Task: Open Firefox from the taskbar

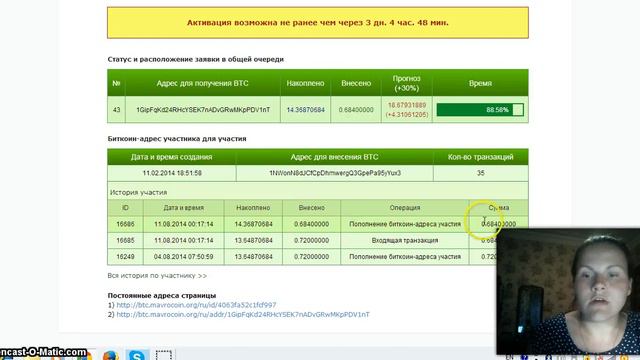Action: 110,355
